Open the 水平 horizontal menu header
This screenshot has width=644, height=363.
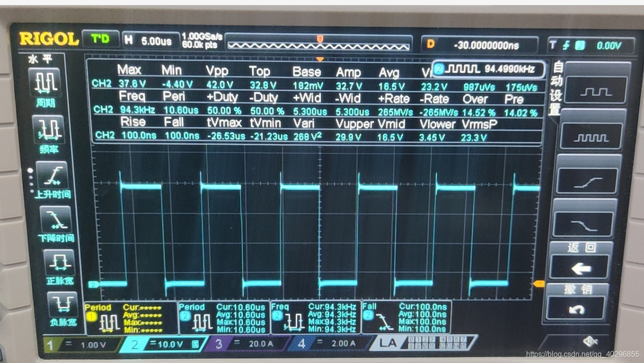click(x=40, y=59)
